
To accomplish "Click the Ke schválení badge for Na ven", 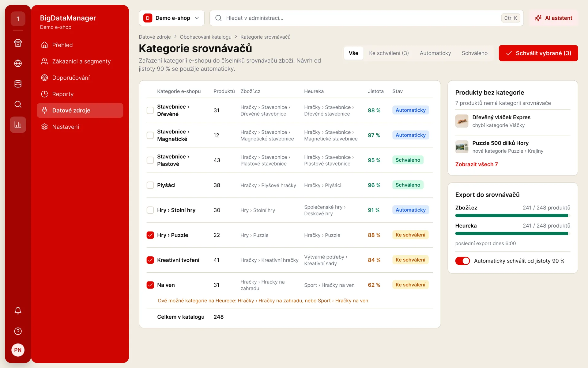I will point(410,285).
